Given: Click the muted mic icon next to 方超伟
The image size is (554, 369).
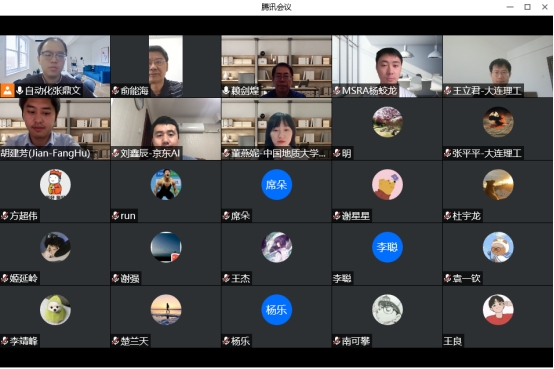Looking at the screenshot, I should click(5, 216).
